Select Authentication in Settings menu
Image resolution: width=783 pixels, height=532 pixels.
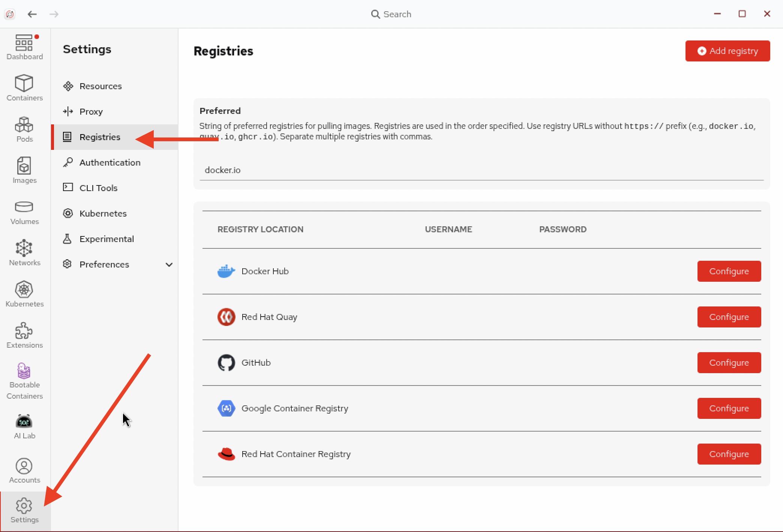pos(109,163)
